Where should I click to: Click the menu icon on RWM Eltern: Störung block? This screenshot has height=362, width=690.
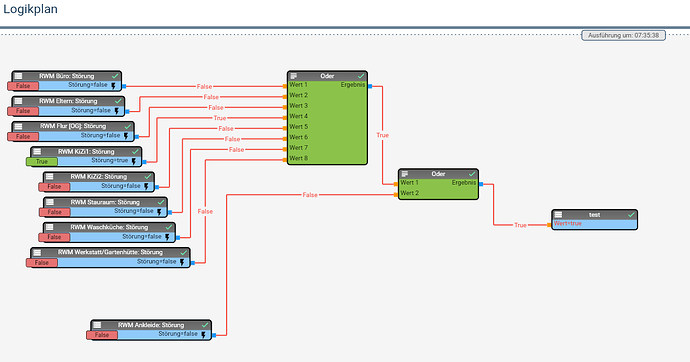(18, 101)
